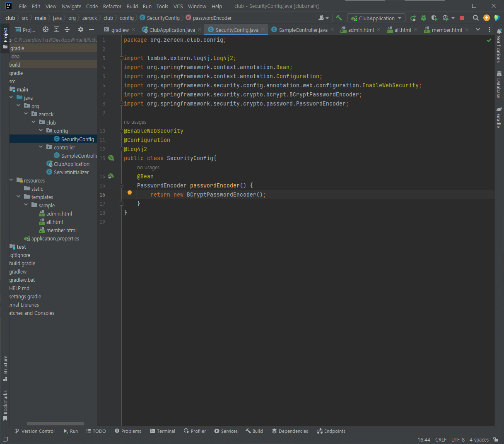Click '4 spaces' indent setting in status bar
Screen dimensions: 504x444
[479, 439]
